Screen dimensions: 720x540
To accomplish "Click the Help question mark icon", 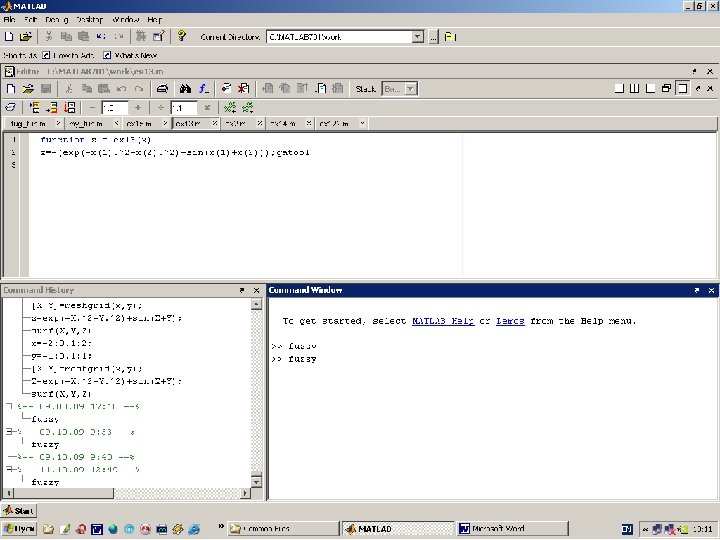I will tap(181, 36).
